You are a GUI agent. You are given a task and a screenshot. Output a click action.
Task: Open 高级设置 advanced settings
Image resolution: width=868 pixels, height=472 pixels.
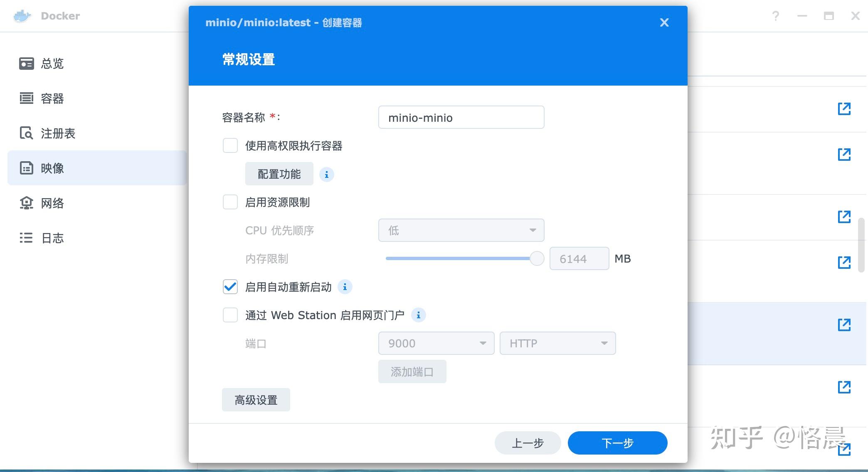(256, 400)
